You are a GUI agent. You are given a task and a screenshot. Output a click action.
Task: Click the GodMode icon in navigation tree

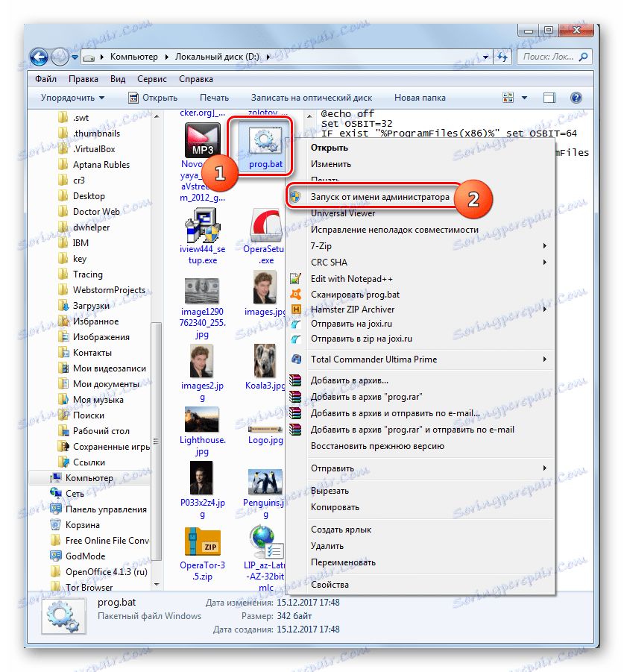tap(56, 556)
